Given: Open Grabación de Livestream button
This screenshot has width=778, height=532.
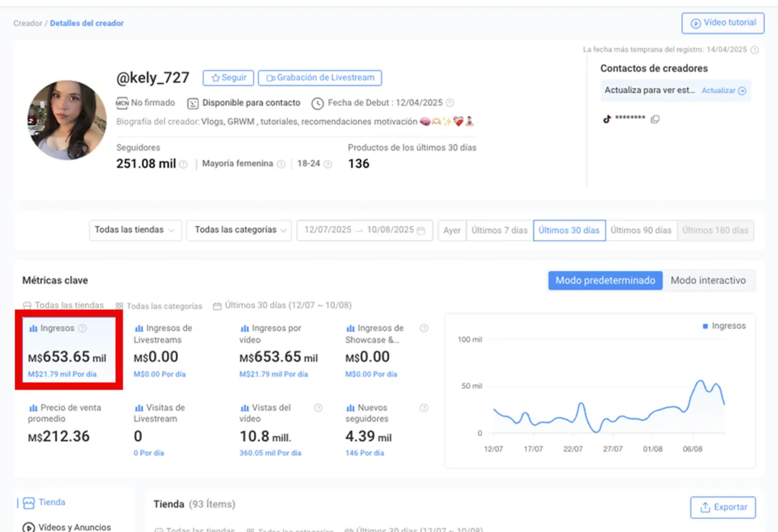Looking at the screenshot, I should pyautogui.click(x=320, y=78).
